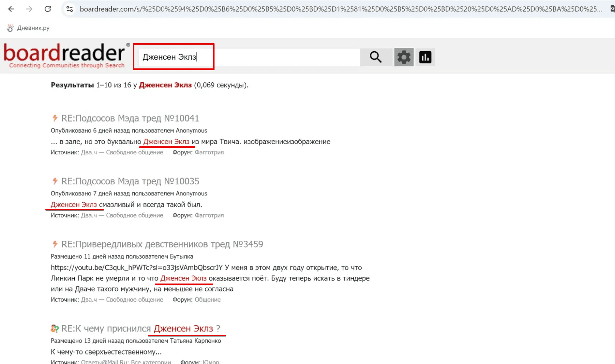Click 'Опубликовано 7 дней назад' post info
The height and width of the screenshot is (364, 615).
tap(129, 194)
